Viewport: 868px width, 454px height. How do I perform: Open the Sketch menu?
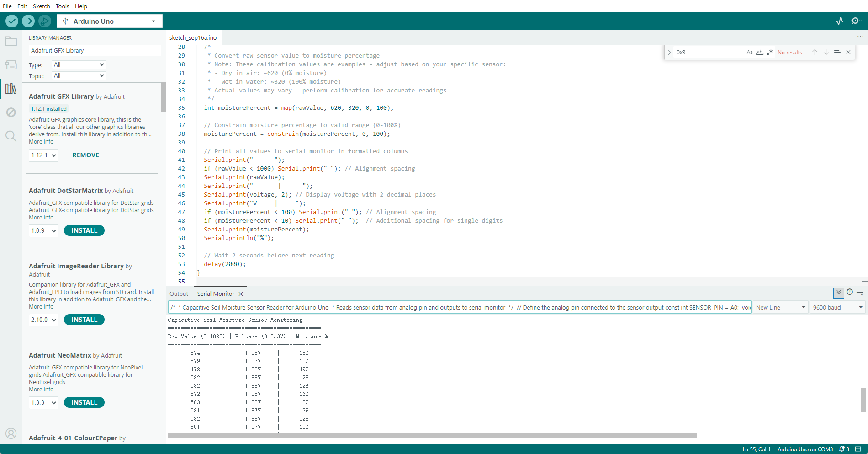[x=42, y=6]
